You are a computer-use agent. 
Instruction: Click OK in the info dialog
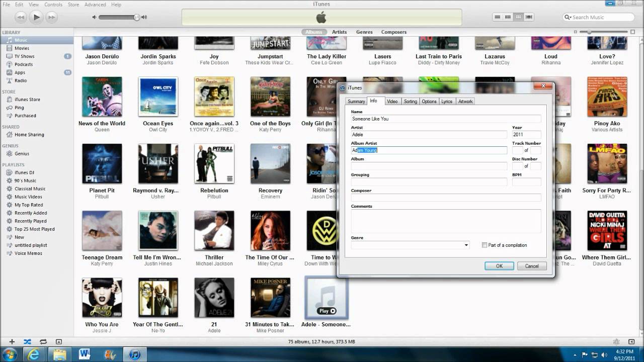coord(499,266)
